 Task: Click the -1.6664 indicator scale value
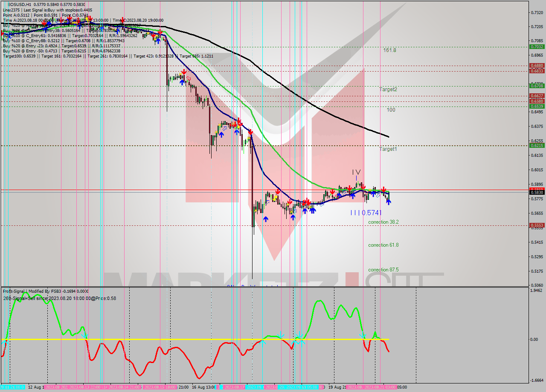click(x=536, y=380)
